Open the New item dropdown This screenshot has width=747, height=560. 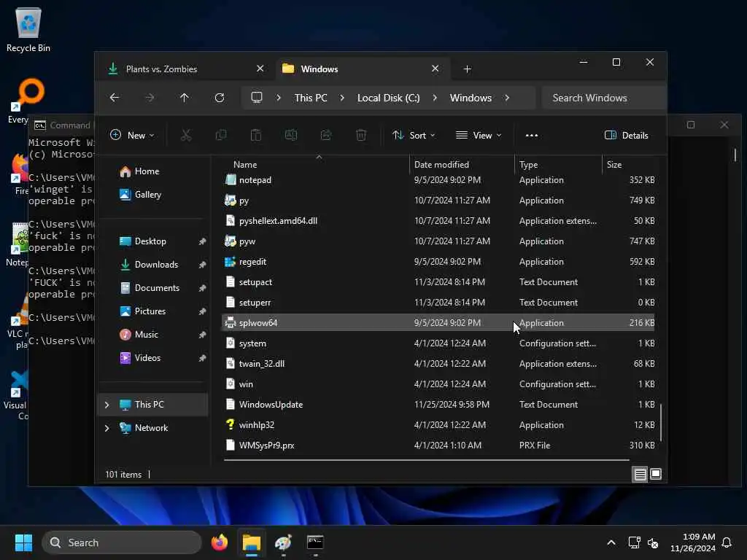132,135
